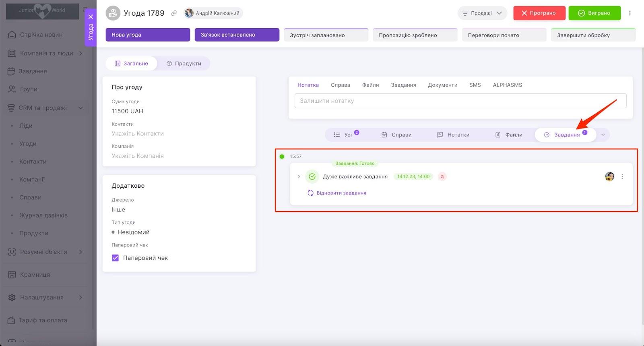Collapse the CRM та продажі sidebar section
The width and height of the screenshot is (644, 346).
(x=80, y=108)
